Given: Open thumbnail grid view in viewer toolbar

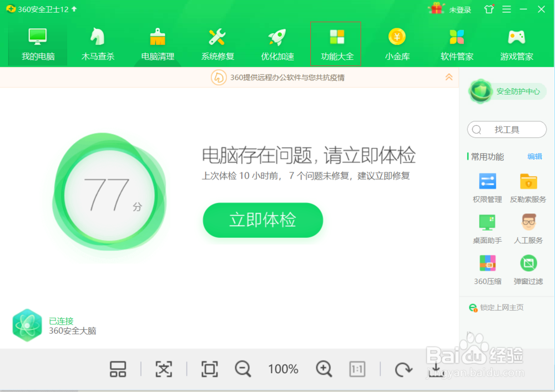Looking at the screenshot, I should point(118,369).
